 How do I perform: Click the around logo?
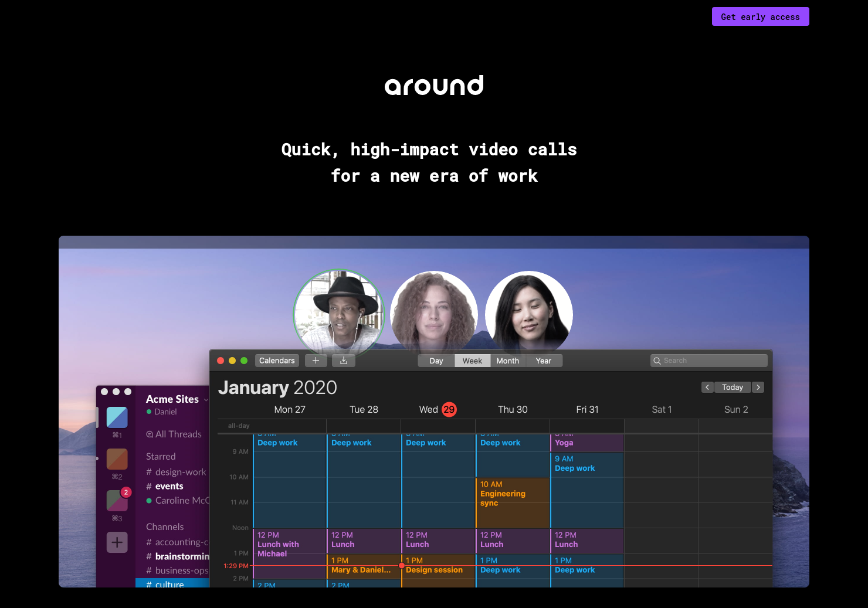coord(434,86)
